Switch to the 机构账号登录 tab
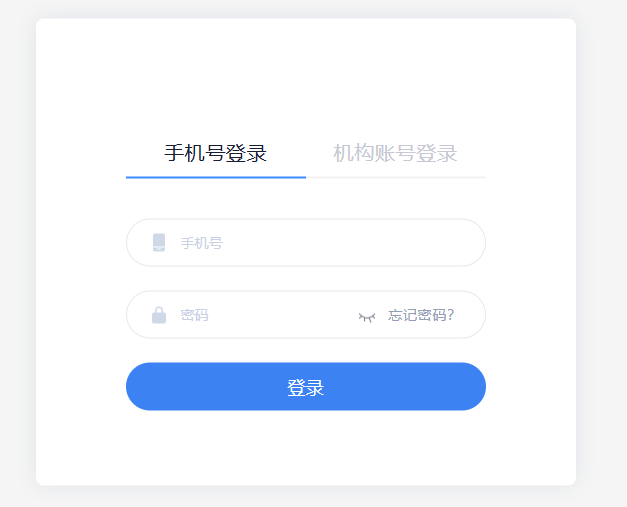This screenshot has width=627, height=507. [x=395, y=154]
